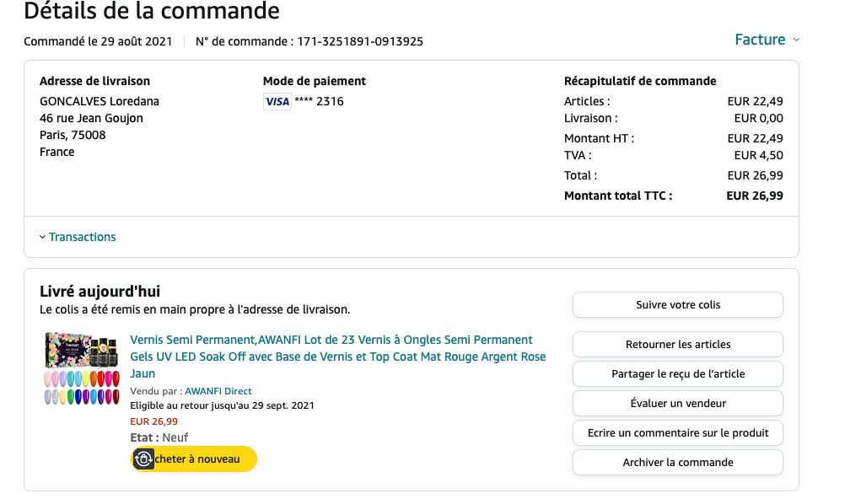Screen dimensions: 861x504
Task: Choose Évaluer un vendeur
Action: [x=677, y=403]
